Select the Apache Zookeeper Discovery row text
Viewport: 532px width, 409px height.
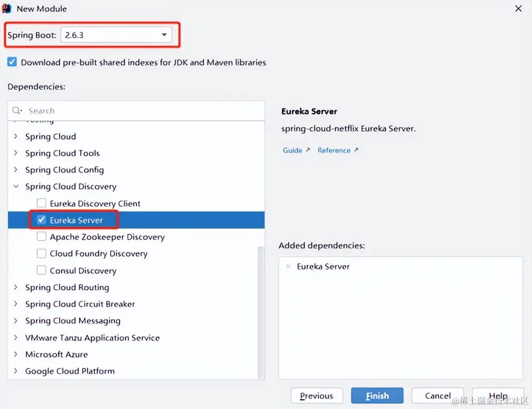[107, 237]
